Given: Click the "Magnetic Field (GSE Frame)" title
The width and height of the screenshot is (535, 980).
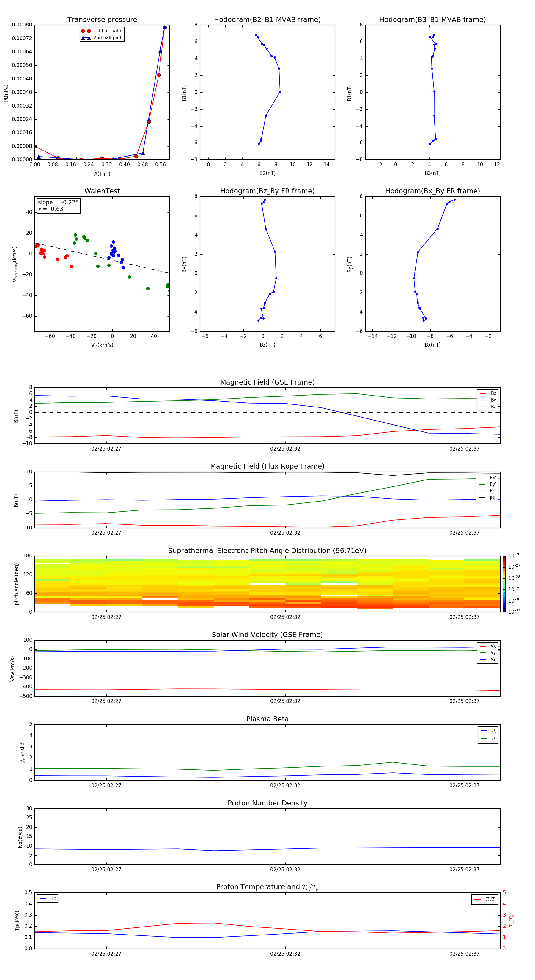Looking at the screenshot, I should click(x=267, y=382).
